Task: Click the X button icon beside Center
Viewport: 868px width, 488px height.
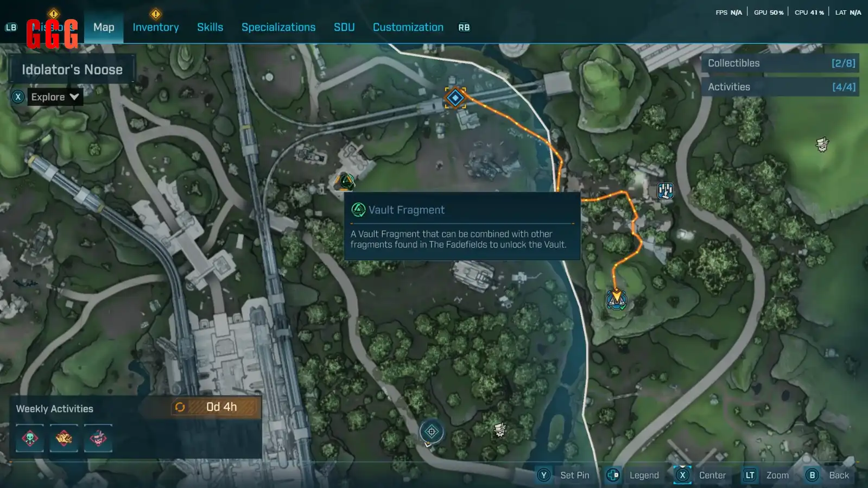Action: point(682,475)
